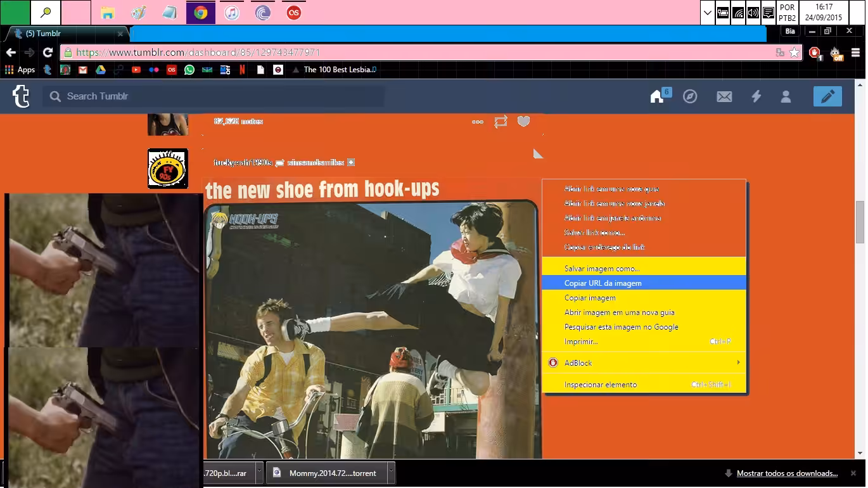Open the Action Center notifications icon
The height and width of the screenshot is (488, 868).
click(769, 13)
